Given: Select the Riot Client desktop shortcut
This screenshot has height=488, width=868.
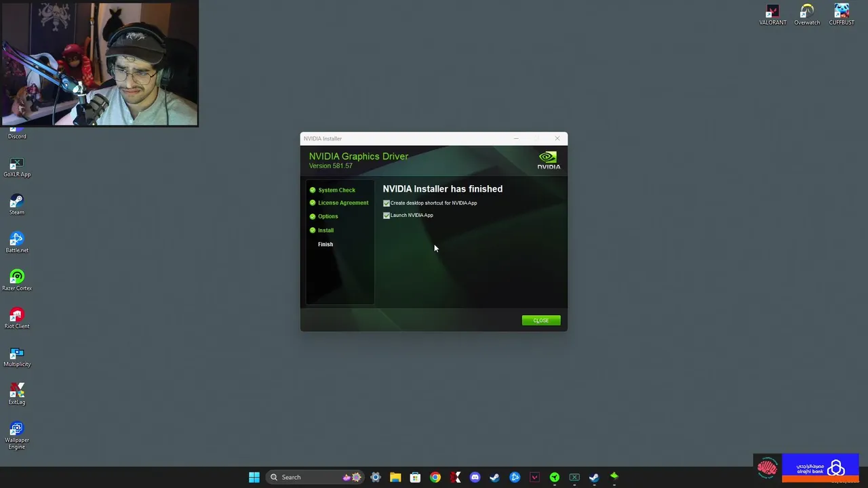Looking at the screenshot, I should click(17, 319).
